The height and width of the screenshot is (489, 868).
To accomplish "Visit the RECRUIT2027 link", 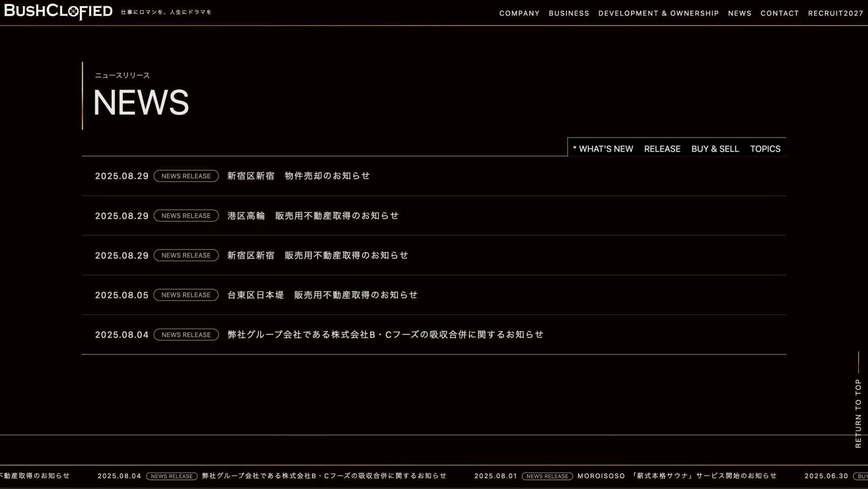I will click(x=835, y=13).
